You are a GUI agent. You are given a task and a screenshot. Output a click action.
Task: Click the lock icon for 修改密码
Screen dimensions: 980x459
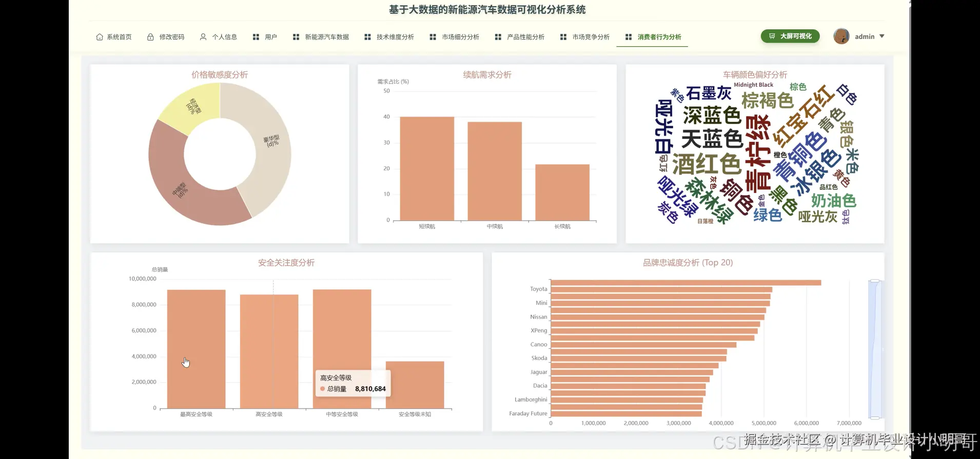click(x=150, y=37)
